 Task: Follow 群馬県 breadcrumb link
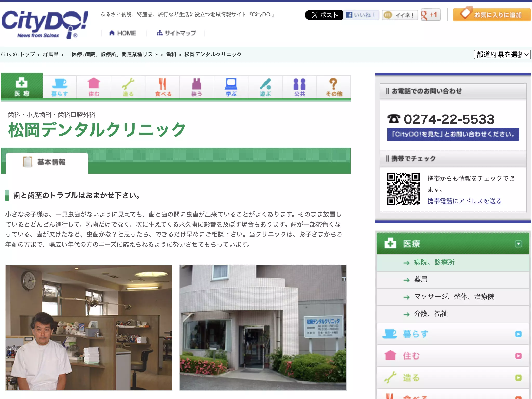(51, 54)
